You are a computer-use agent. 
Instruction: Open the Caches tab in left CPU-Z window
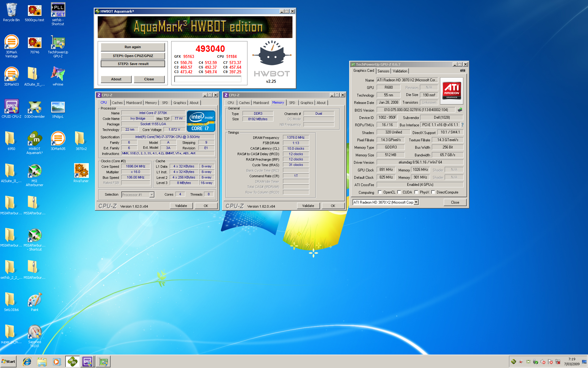point(117,103)
